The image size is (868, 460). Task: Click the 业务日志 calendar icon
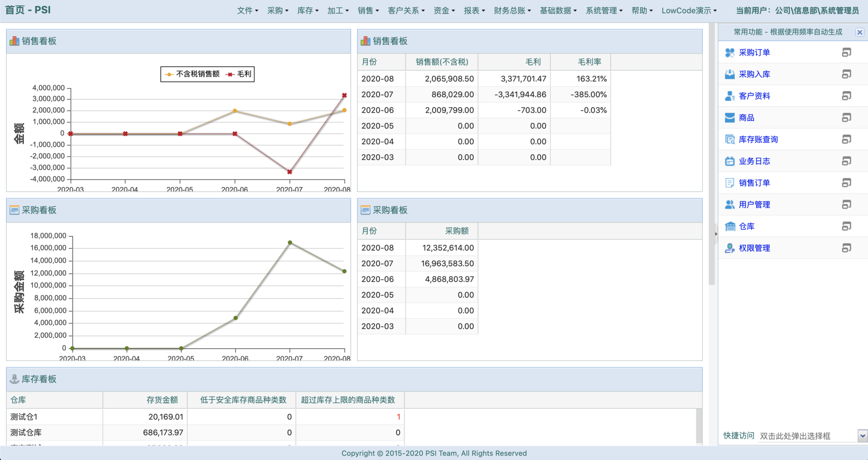pyautogui.click(x=729, y=161)
